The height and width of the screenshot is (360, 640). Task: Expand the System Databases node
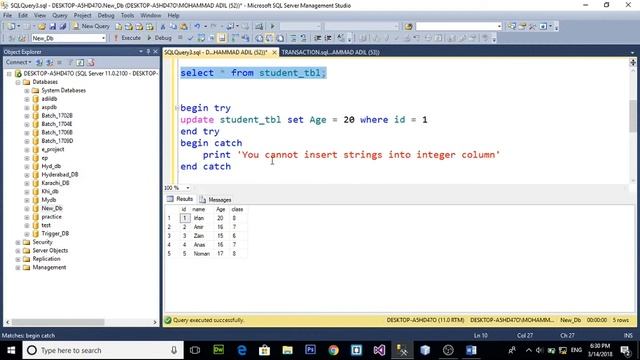point(27,91)
